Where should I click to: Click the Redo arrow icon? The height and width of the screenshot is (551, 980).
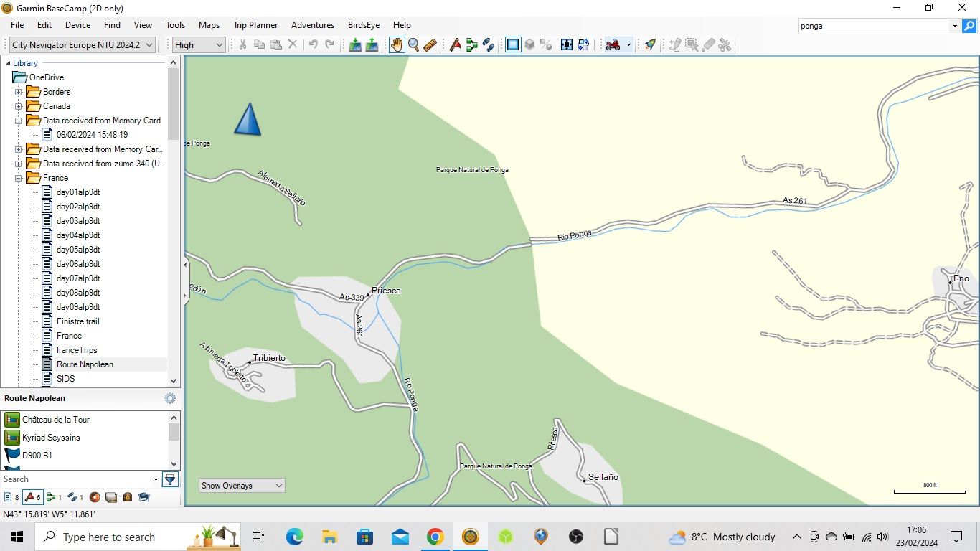(329, 44)
